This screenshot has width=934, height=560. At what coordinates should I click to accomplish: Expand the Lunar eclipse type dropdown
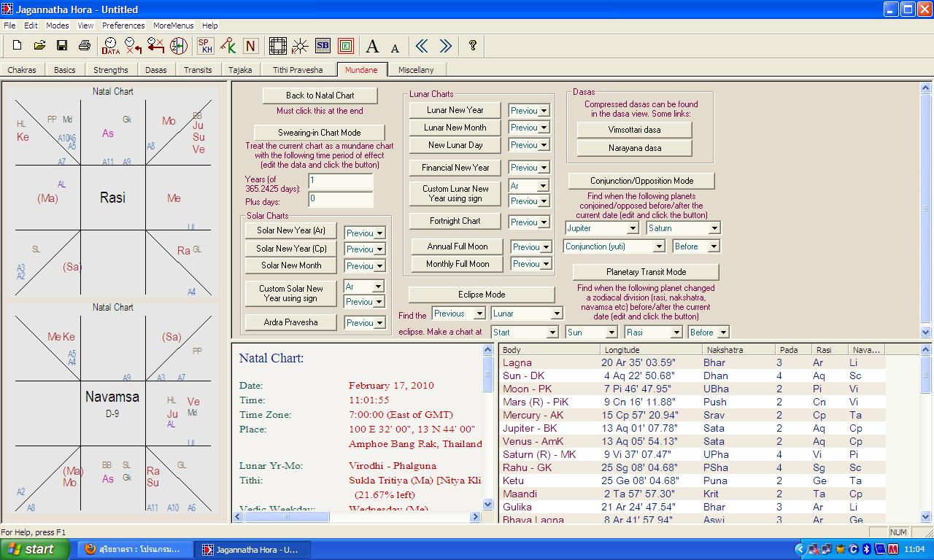tap(557, 314)
